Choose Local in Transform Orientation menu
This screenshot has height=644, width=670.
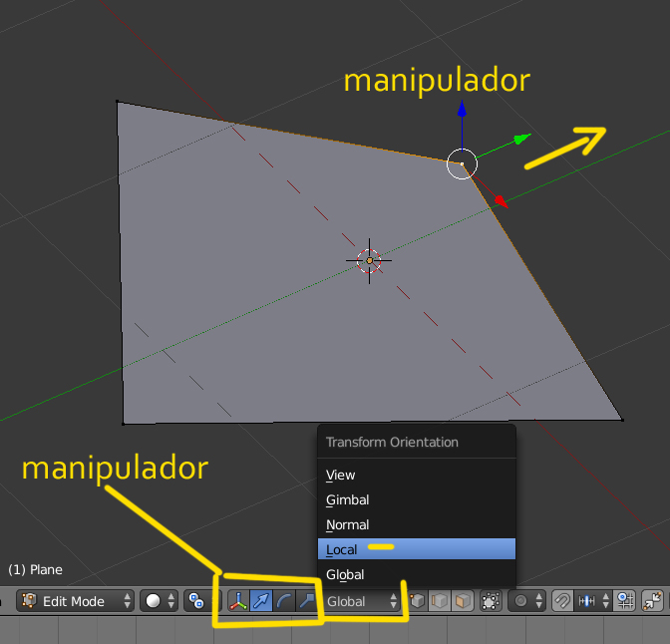tap(417, 549)
